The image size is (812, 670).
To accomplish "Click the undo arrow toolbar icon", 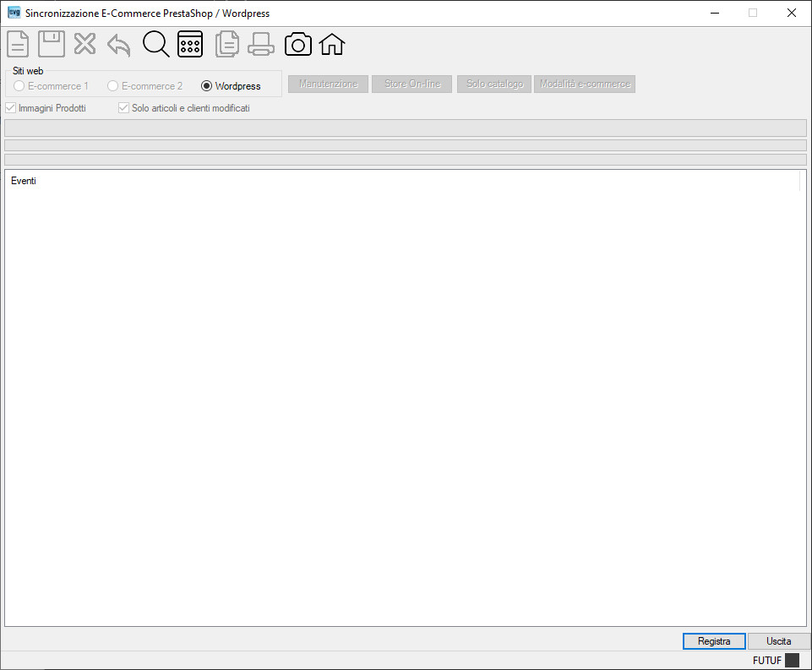I will 118,45.
